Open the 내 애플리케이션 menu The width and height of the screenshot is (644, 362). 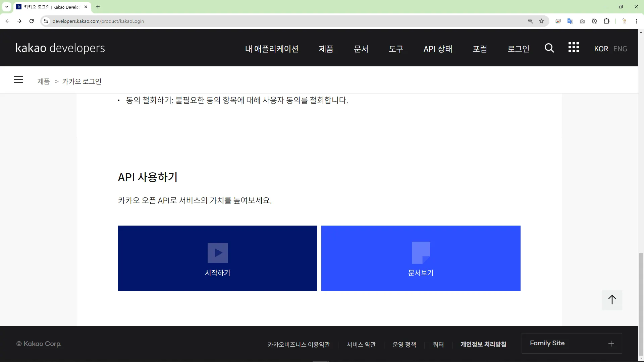point(271,49)
